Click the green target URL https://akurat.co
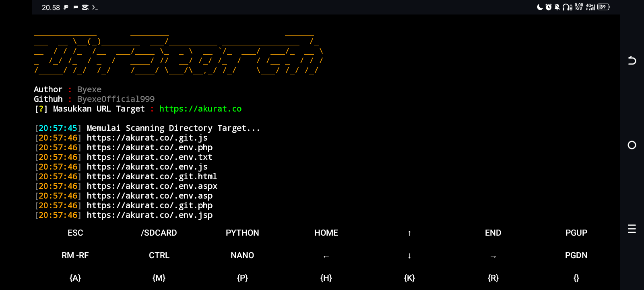The width and height of the screenshot is (644, 290). click(x=200, y=109)
